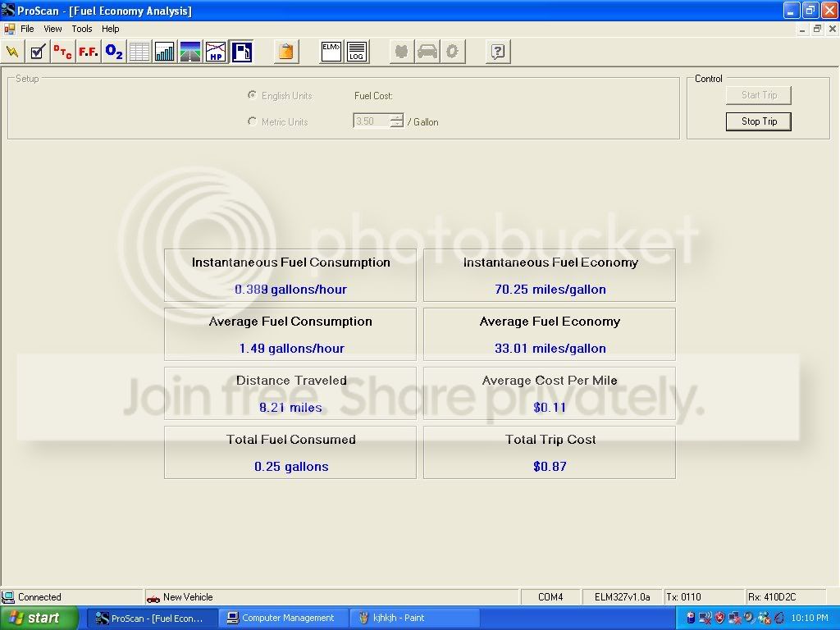Screen dimensions: 840x630
Task: Select the HP horsepower analysis icon
Action: (x=216, y=52)
